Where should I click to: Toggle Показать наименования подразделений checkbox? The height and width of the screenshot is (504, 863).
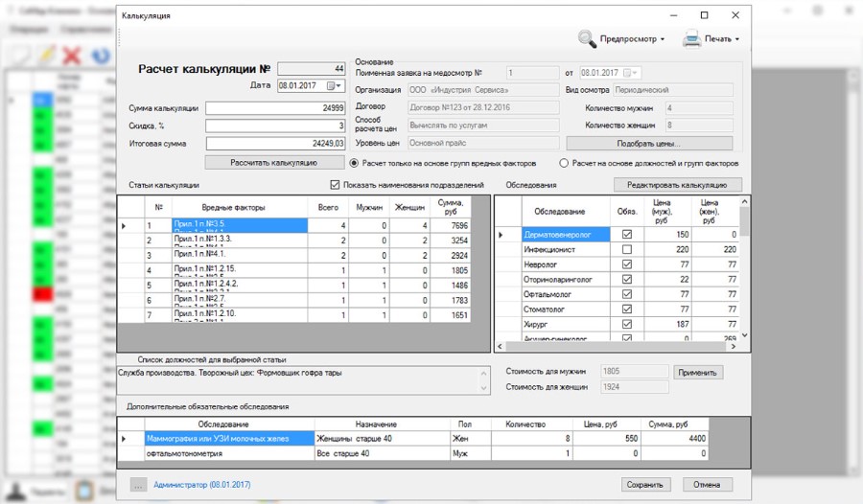(335, 184)
